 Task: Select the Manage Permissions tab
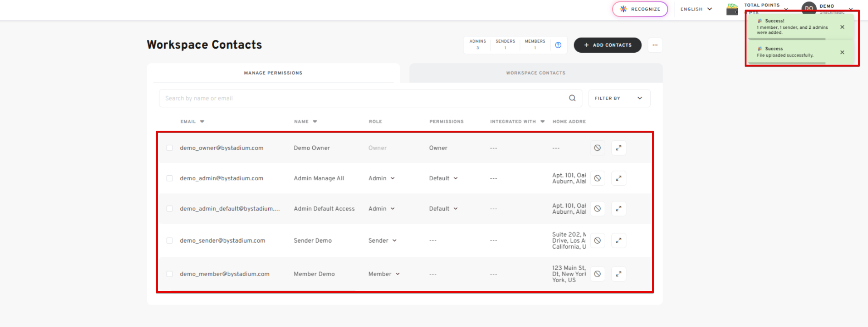[273, 73]
